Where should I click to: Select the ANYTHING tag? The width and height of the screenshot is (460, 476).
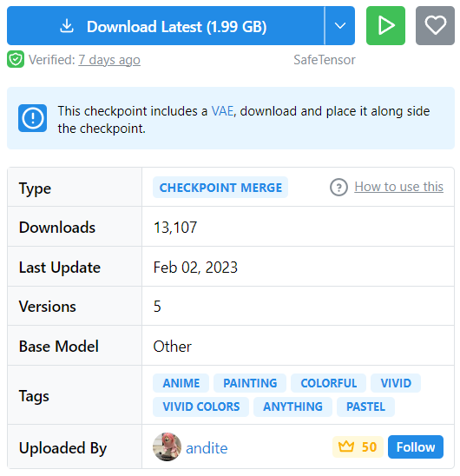[x=292, y=407]
